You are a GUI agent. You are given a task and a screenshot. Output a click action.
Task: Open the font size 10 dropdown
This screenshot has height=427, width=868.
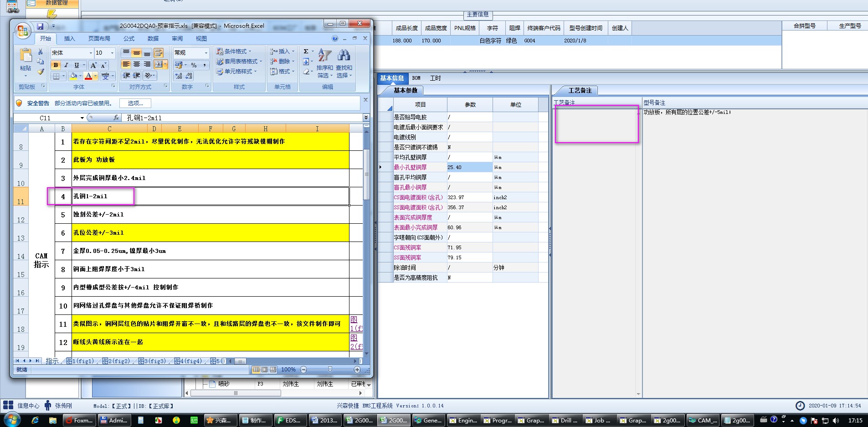click(x=112, y=53)
